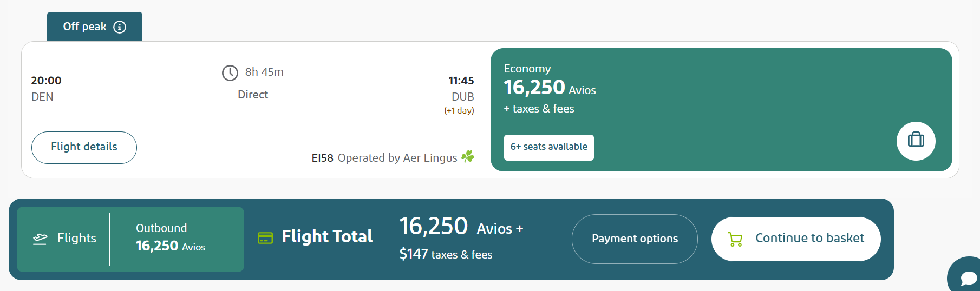980x291 pixels.
Task: Open the chat bubble widget
Action: [968, 278]
